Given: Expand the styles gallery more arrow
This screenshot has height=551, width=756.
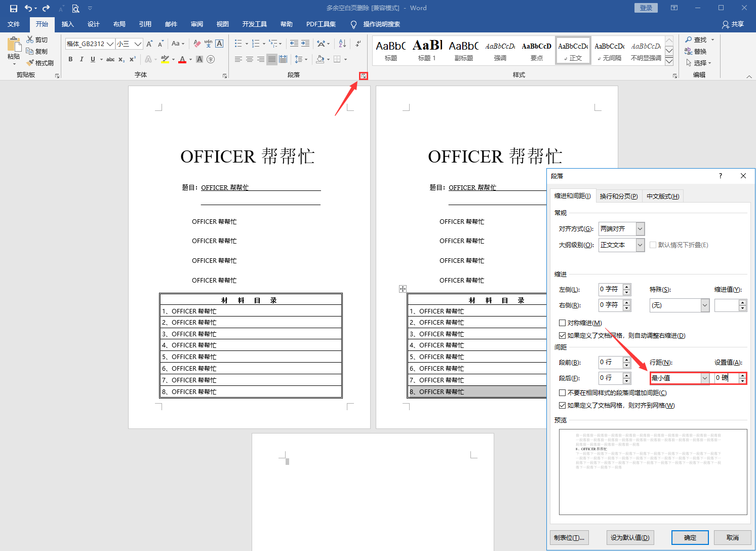Looking at the screenshot, I should (669, 61).
